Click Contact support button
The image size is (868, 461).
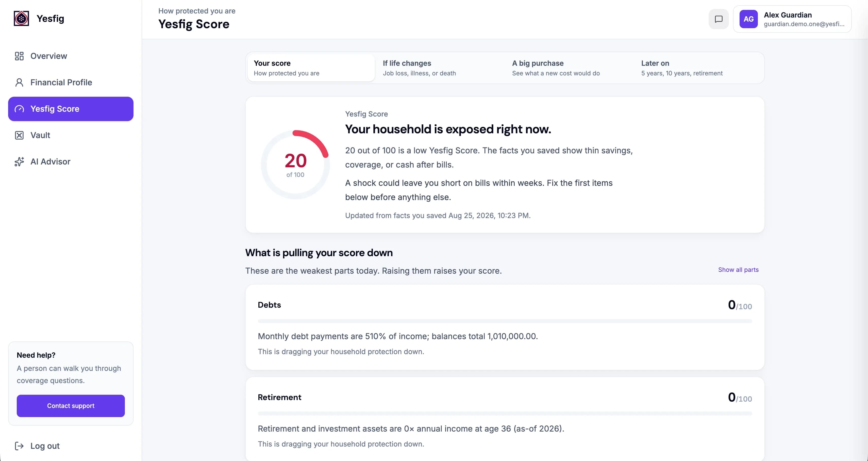(71, 406)
